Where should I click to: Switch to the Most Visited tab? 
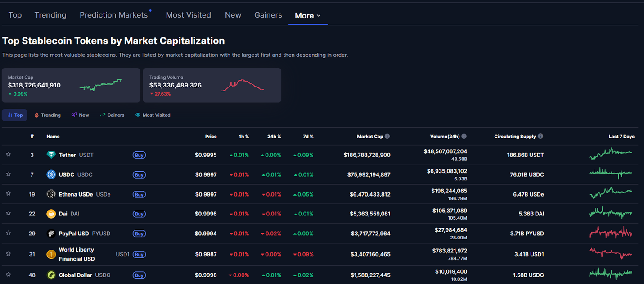[188, 14]
